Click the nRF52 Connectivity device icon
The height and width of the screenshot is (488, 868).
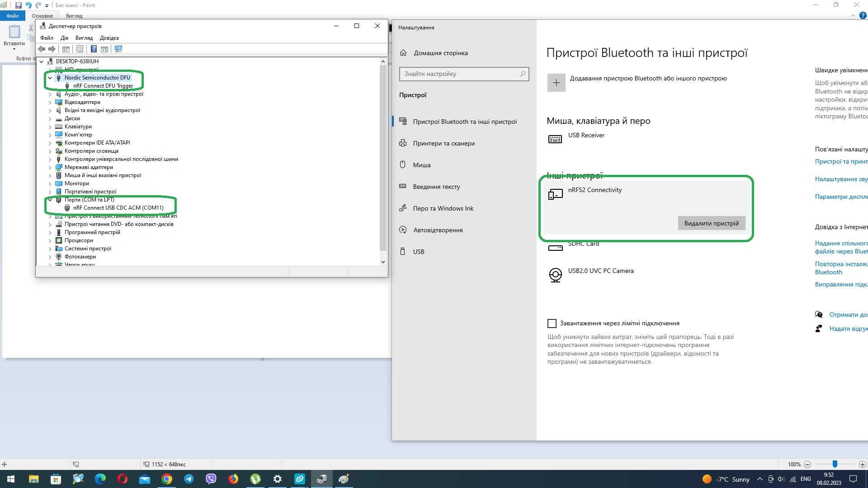[555, 194]
